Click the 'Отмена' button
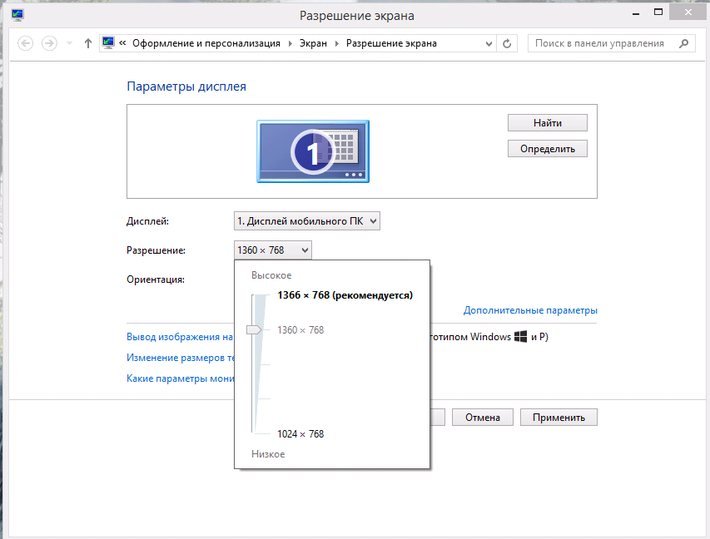Image resolution: width=710 pixels, height=539 pixels. click(x=483, y=417)
